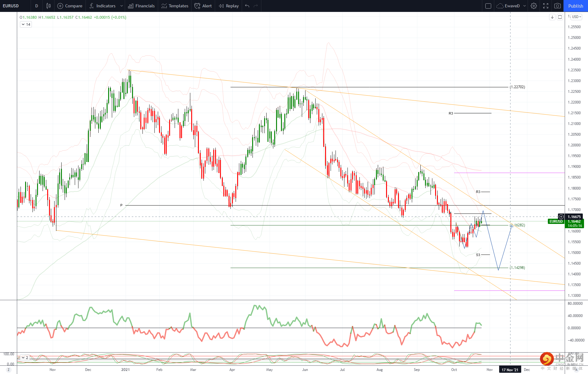Click the Publish button
Screen dimensions: 588x374
576,6
